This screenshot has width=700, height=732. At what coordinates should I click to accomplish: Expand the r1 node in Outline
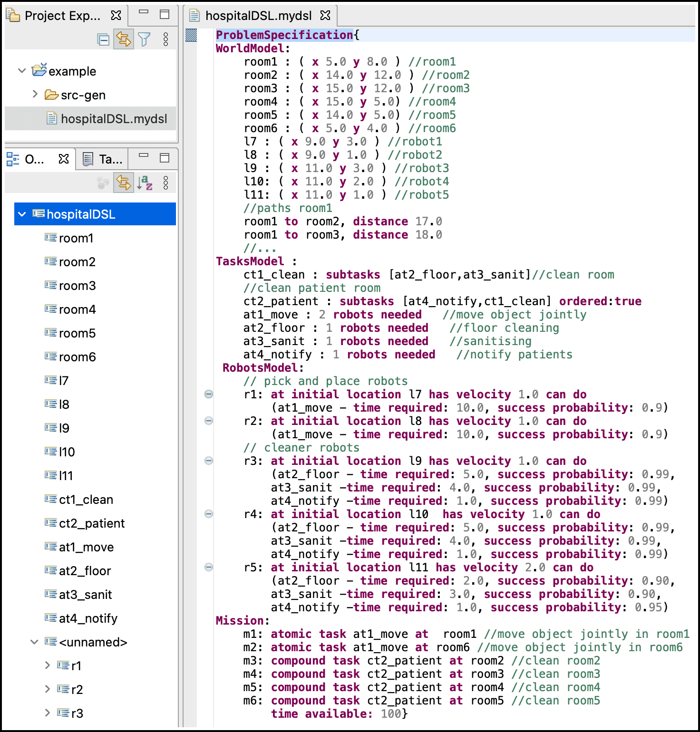tap(47, 665)
